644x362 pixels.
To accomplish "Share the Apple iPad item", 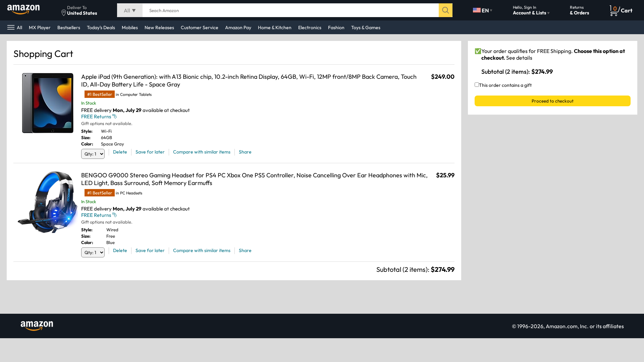I will (x=245, y=152).
